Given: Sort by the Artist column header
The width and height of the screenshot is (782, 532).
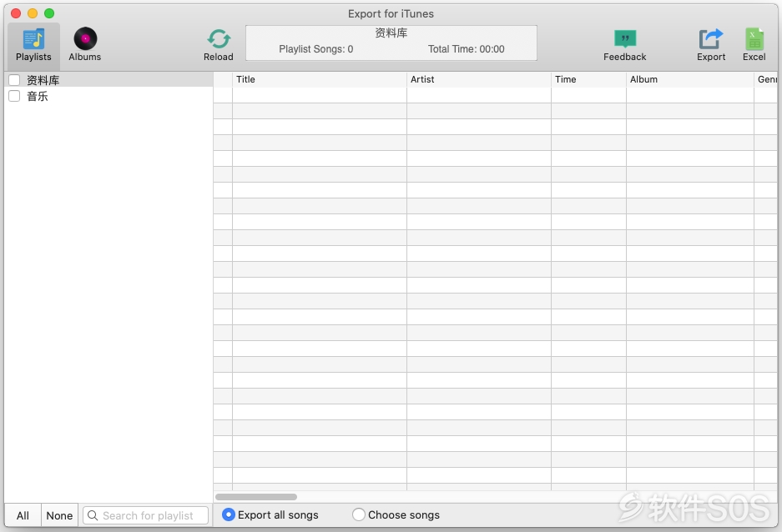Looking at the screenshot, I should pos(479,79).
